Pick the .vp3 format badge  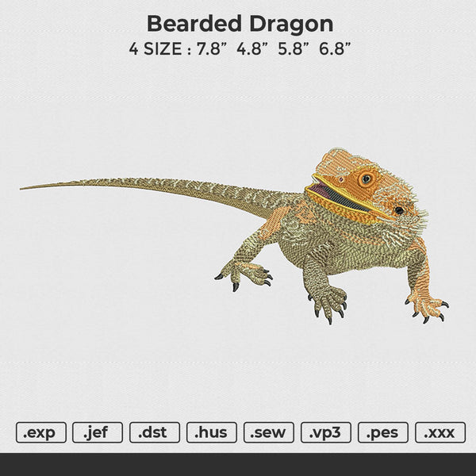[326, 432]
